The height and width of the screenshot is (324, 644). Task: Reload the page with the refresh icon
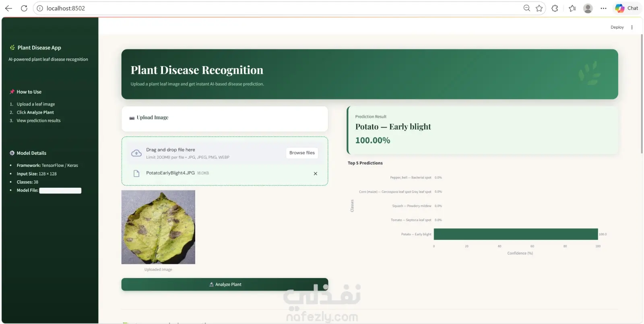point(24,8)
